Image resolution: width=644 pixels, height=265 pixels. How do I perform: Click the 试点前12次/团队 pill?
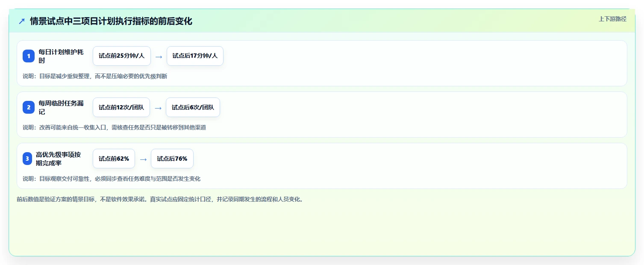pyautogui.click(x=121, y=107)
